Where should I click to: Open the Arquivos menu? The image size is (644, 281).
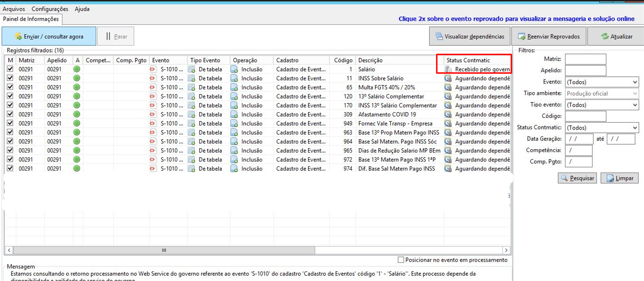tap(14, 9)
